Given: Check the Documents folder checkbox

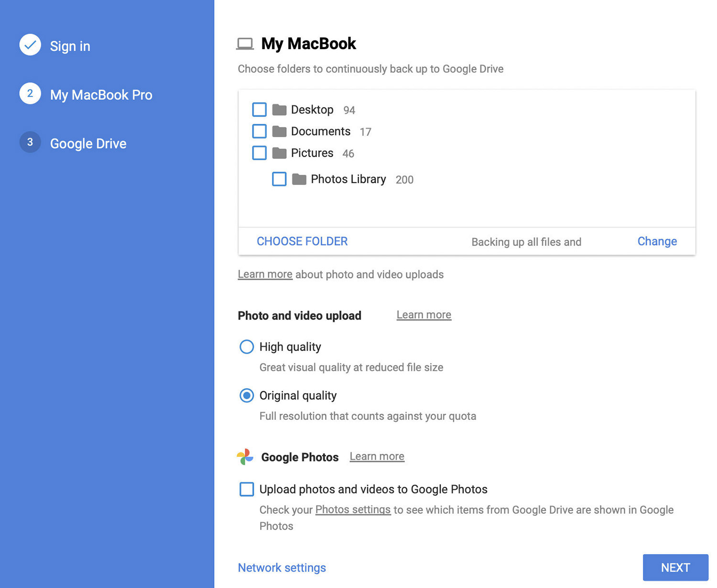Looking at the screenshot, I should 260,131.
